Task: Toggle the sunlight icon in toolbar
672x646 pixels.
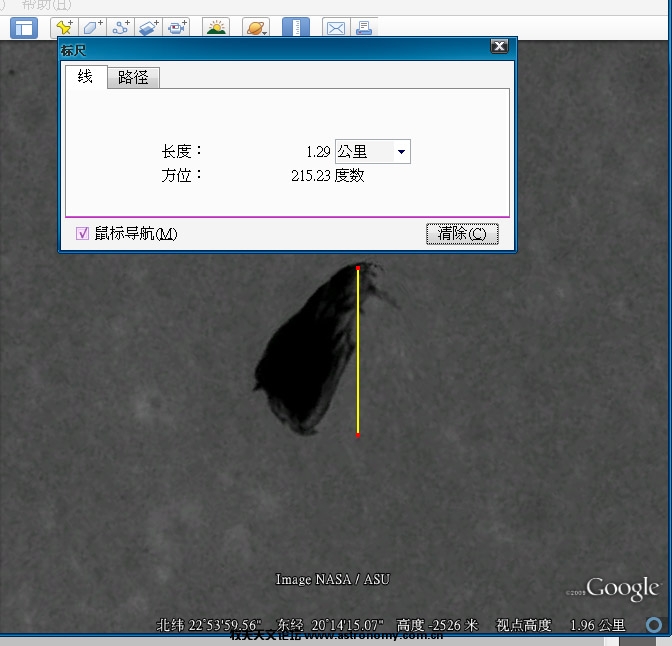Action: tap(216, 28)
